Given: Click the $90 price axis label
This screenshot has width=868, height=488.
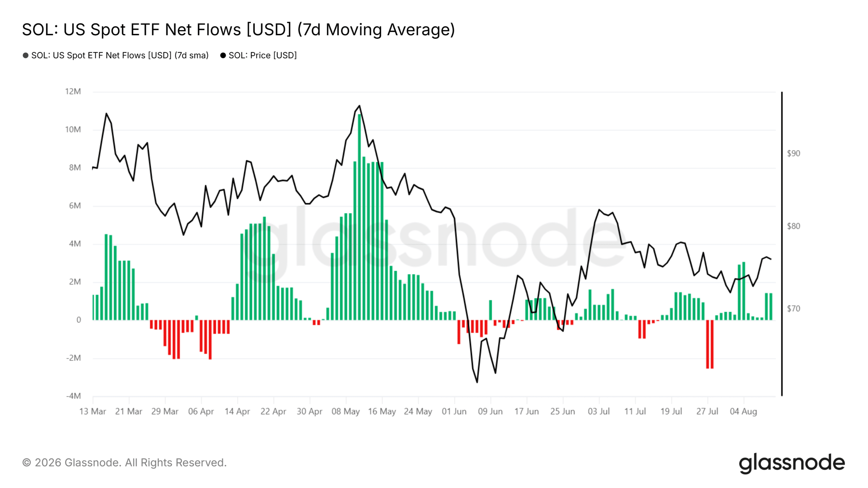Looking at the screenshot, I should (793, 154).
